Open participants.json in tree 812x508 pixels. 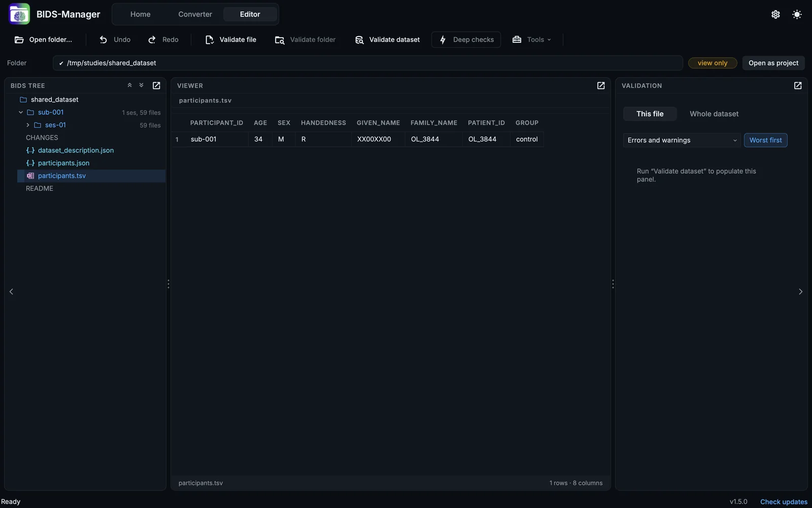click(63, 163)
